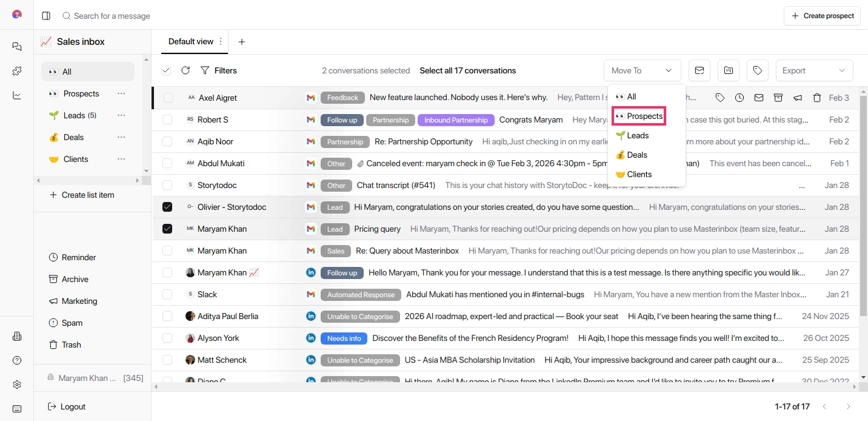Click the Search for a message field
Viewport: 868px width, 421px height.
tap(112, 16)
